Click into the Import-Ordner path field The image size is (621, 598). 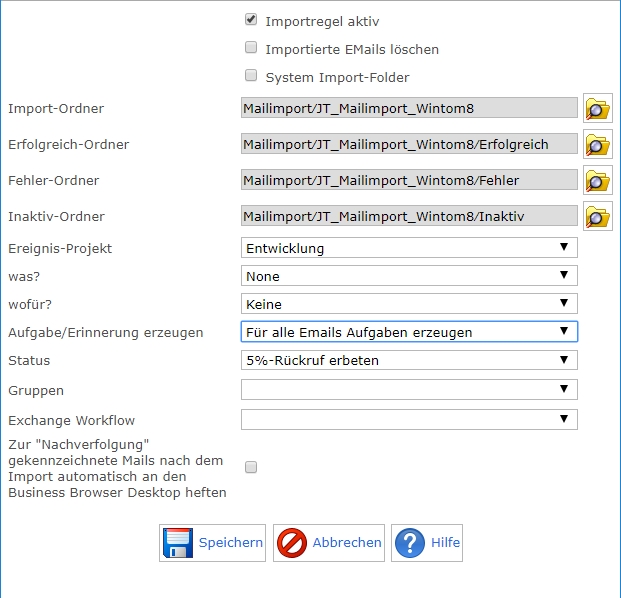click(x=409, y=109)
